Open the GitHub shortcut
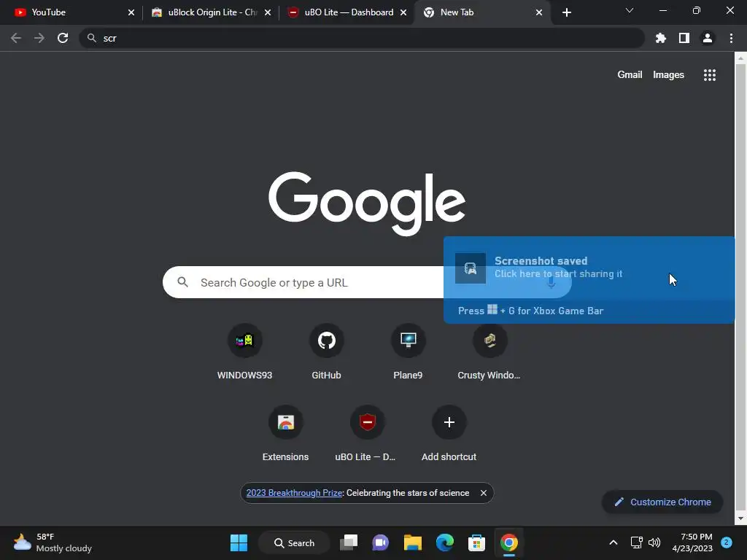 (x=326, y=352)
